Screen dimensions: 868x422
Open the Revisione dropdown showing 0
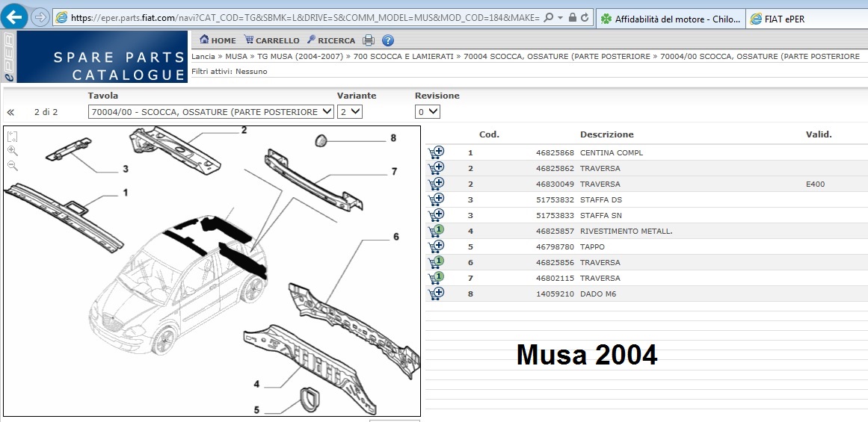(428, 112)
